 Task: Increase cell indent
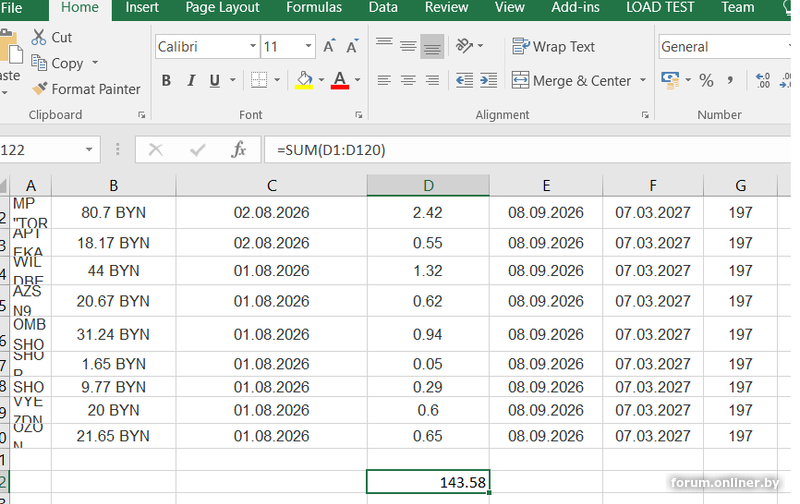click(488, 80)
